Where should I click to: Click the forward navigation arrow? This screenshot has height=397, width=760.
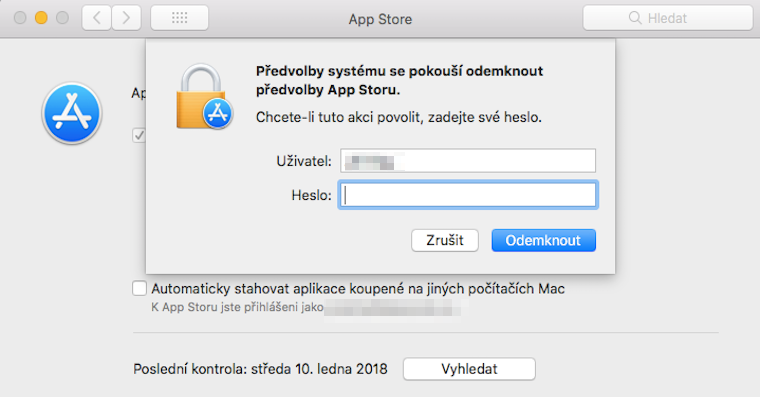[x=127, y=18]
